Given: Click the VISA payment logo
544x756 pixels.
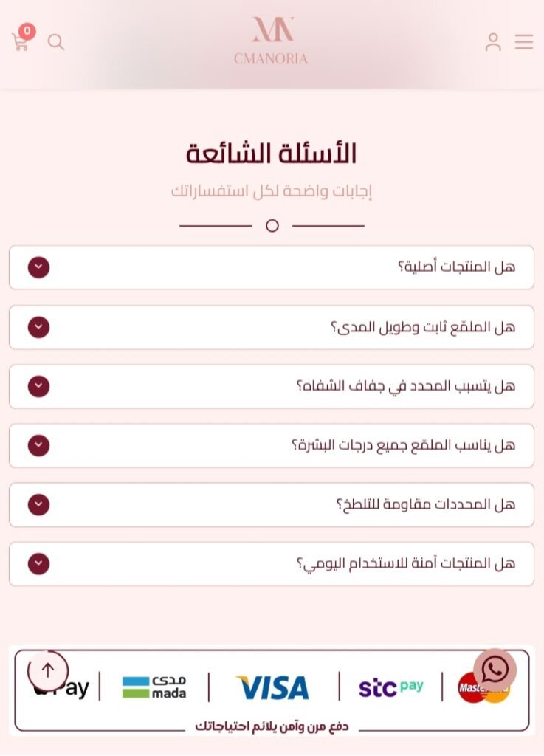Looking at the screenshot, I should (x=272, y=687).
